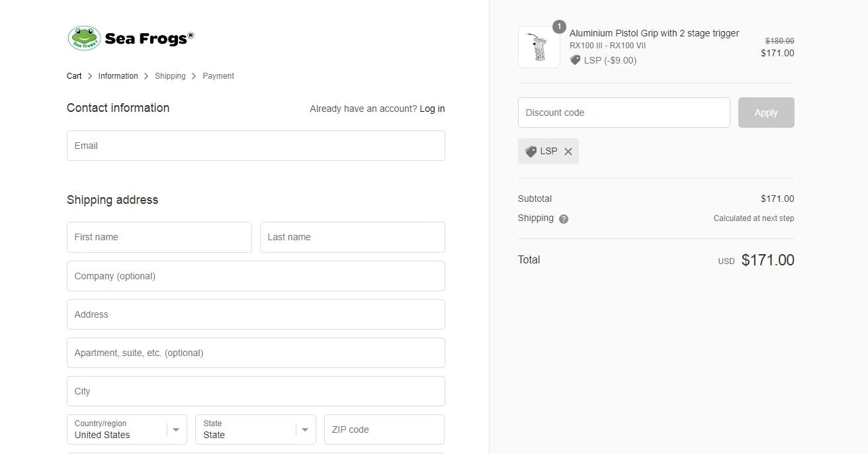868x454 pixels.
Task: Focus the Discount code field
Action: tap(624, 113)
